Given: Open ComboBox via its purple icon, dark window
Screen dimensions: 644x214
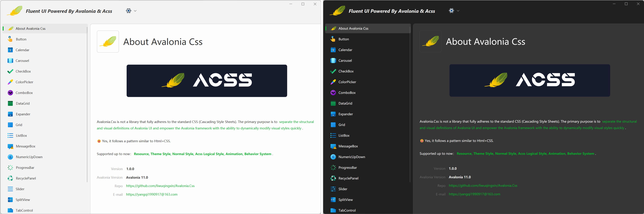Looking at the screenshot, I should 333,93.
